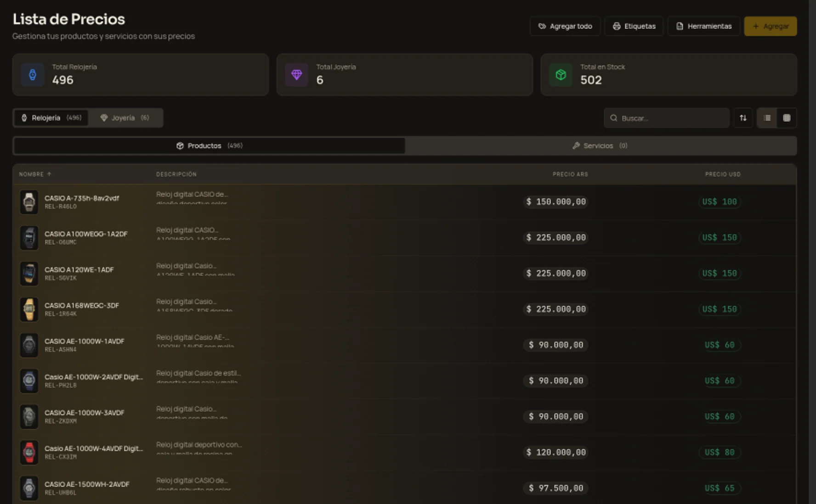Click the sort arrows icon next to search
Viewport: 816px width, 504px height.
tap(743, 118)
